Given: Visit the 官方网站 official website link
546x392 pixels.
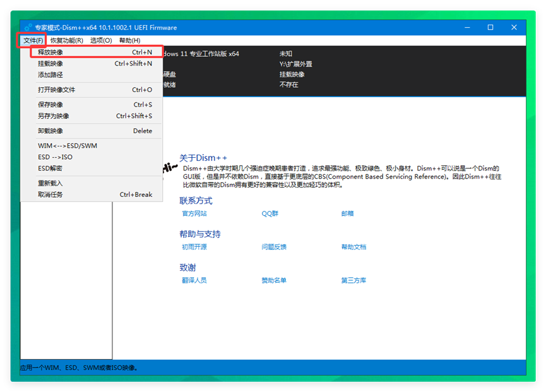Looking at the screenshot, I should (196, 213).
